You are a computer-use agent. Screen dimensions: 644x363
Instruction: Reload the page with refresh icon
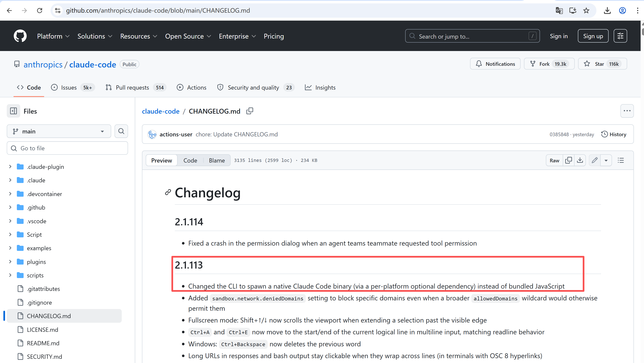[40, 11]
